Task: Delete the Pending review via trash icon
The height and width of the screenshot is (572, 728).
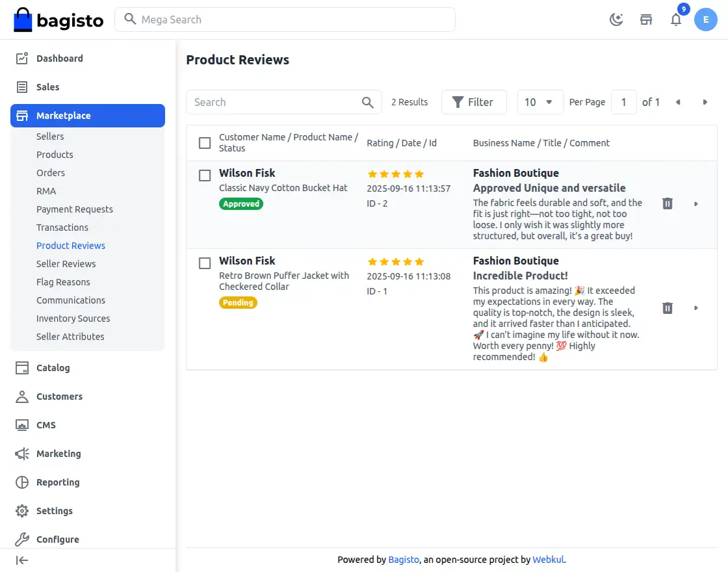Action: 667,308
